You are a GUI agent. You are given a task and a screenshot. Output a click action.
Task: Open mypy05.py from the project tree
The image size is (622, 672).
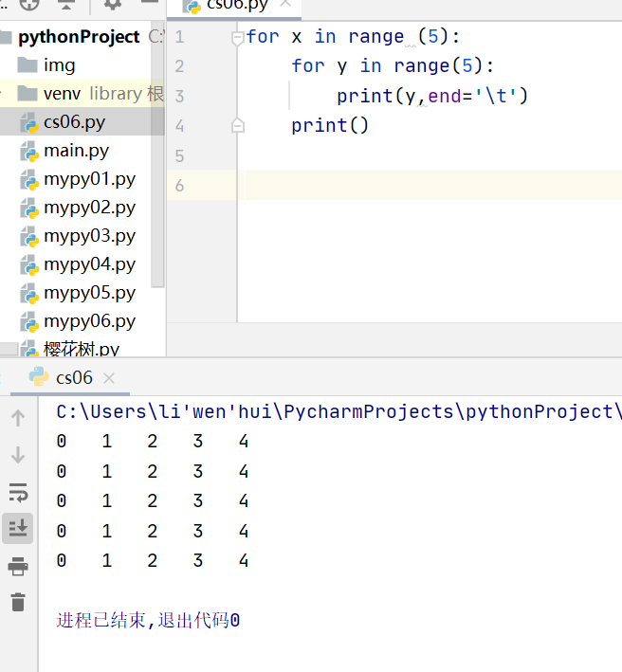pyautogui.click(x=89, y=293)
